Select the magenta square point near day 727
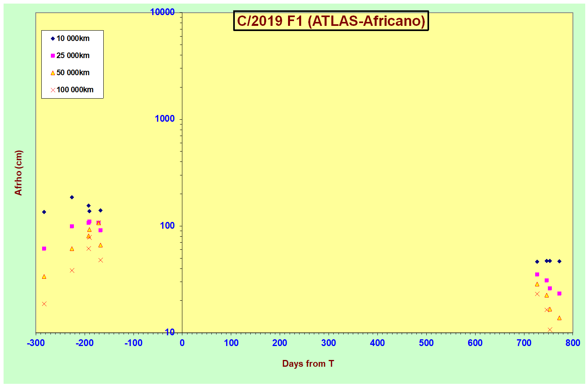 (x=537, y=274)
